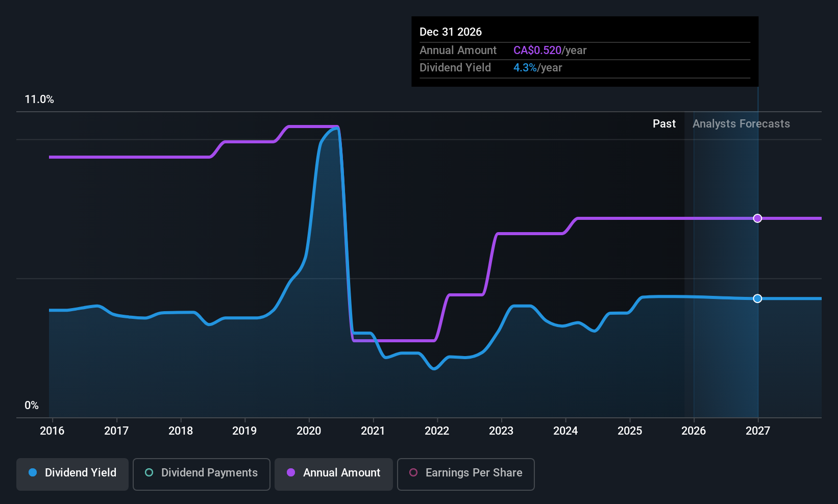Toggle the Dividend Yield legend button
This screenshot has width=838, height=504.
(72, 474)
